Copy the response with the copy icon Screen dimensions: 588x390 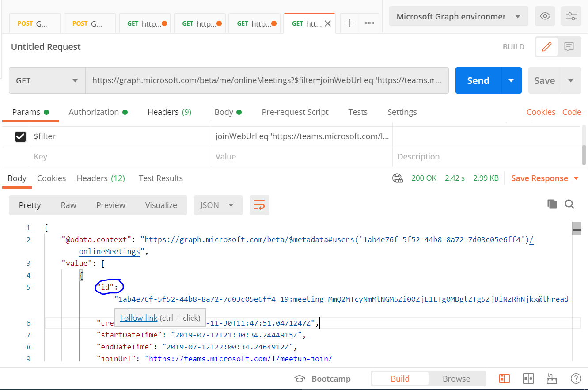[x=552, y=204]
